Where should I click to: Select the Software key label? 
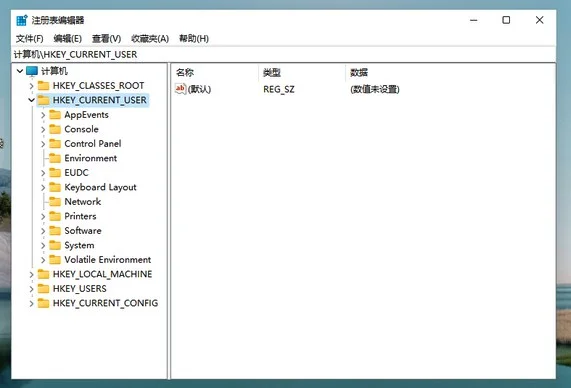coord(83,231)
